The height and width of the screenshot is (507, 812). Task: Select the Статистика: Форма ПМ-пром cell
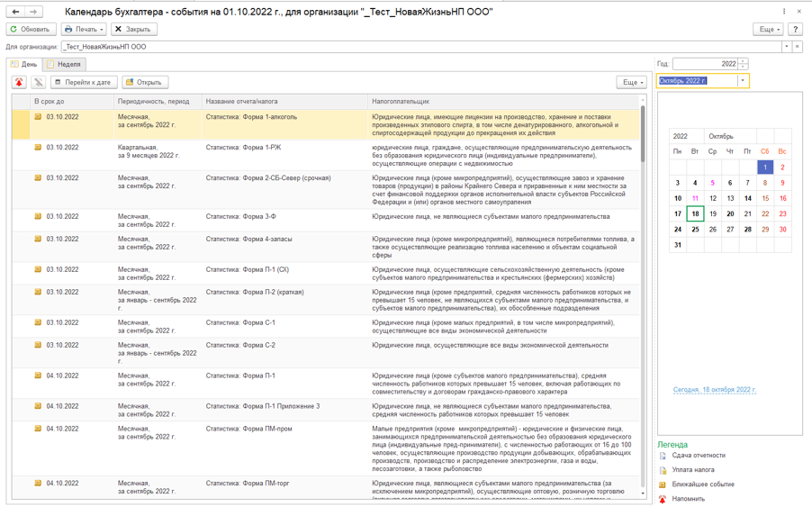284,448
